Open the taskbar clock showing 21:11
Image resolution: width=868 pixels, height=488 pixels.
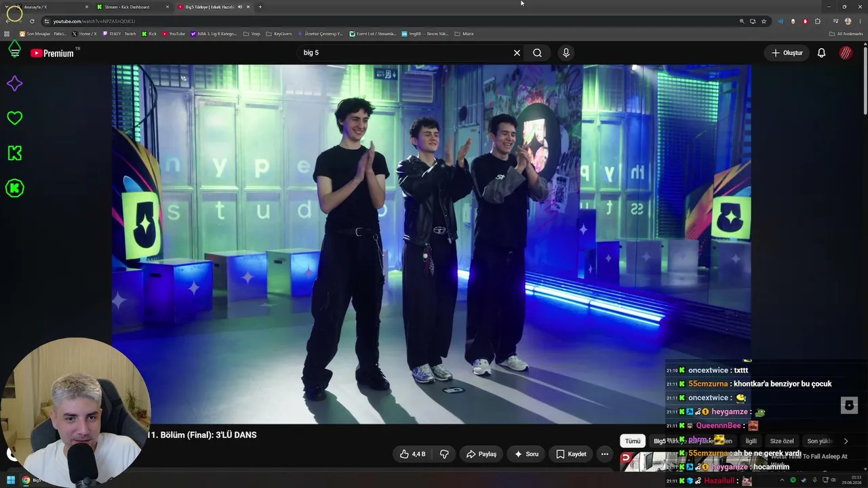pos(852,481)
